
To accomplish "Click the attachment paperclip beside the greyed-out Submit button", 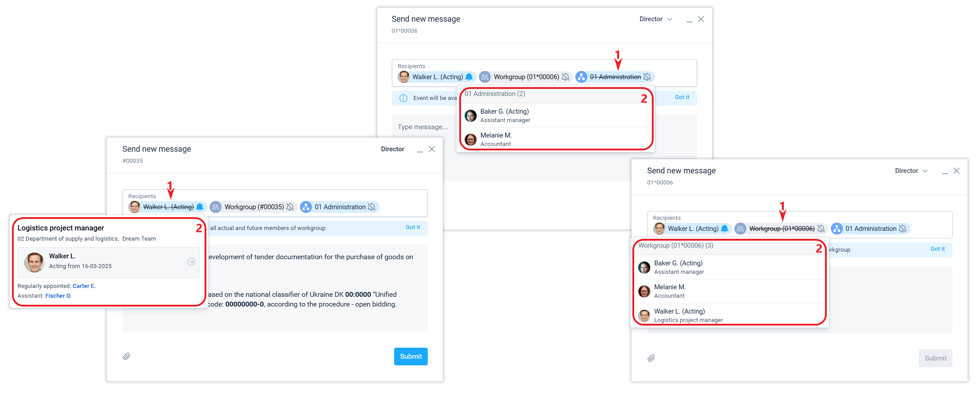I will pyautogui.click(x=651, y=358).
